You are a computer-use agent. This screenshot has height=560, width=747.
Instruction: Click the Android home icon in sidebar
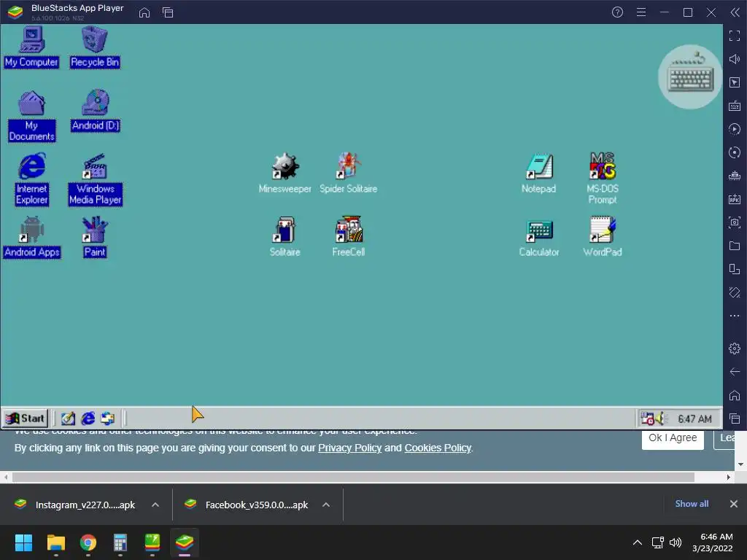tap(735, 395)
